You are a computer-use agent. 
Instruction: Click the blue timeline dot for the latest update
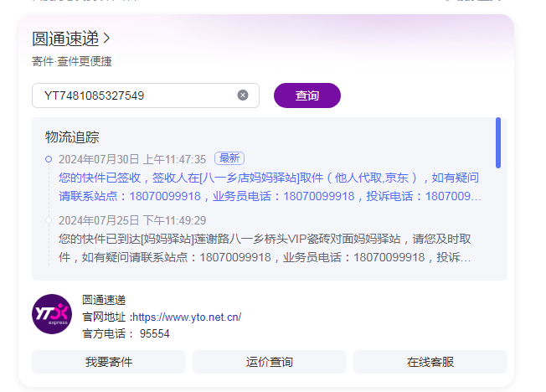click(x=49, y=159)
